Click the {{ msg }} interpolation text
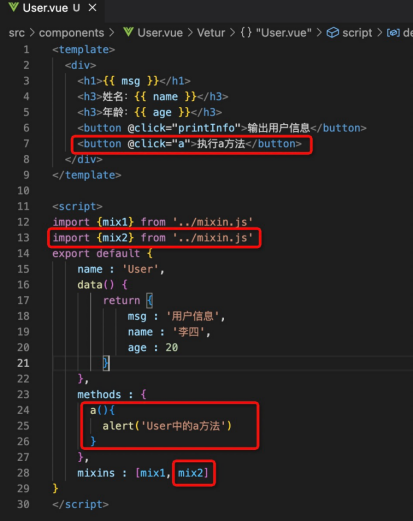Screen dimensions: 413x521 pos(131,81)
